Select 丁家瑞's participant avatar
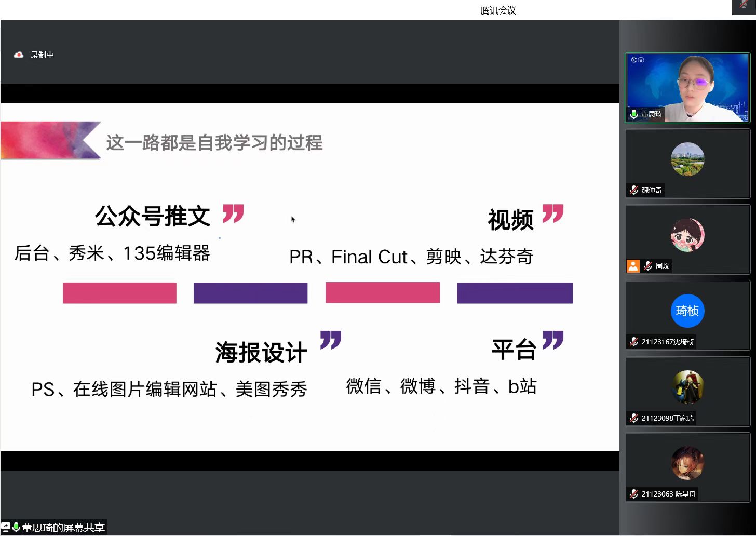 (687, 387)
